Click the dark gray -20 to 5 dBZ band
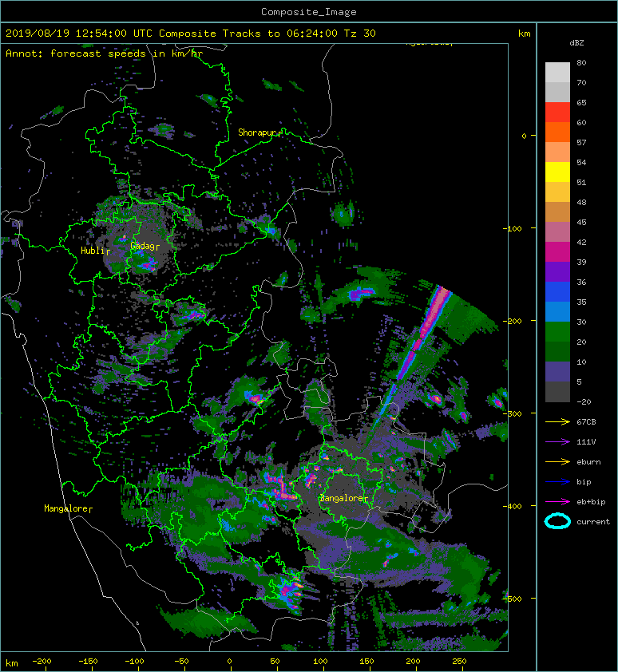618x672 pixels. click(557, 392)
